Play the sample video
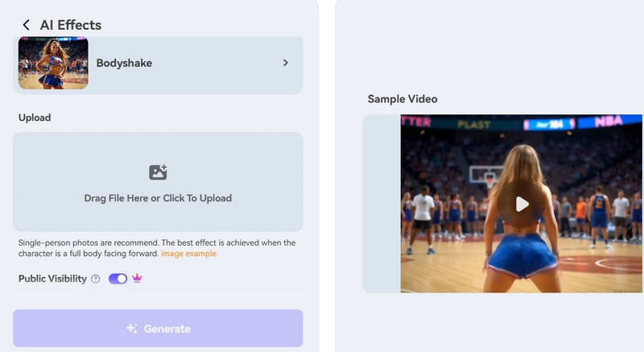The width and height of the screenshot is (644, 352). click(x=522, y=204)
